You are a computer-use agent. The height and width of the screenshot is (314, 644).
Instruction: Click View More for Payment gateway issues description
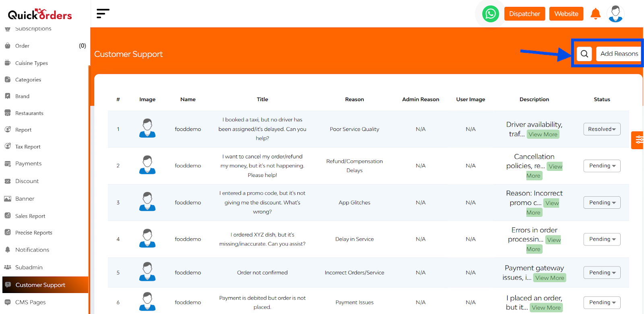coord(549,278)
